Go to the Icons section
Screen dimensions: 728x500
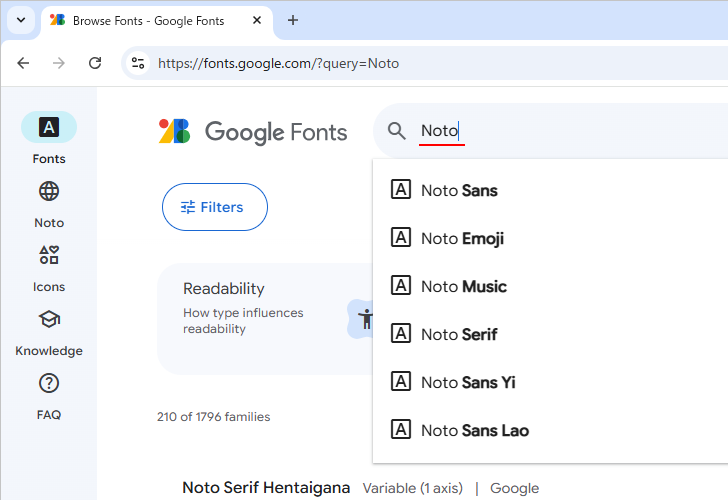[x=48, y=256]
